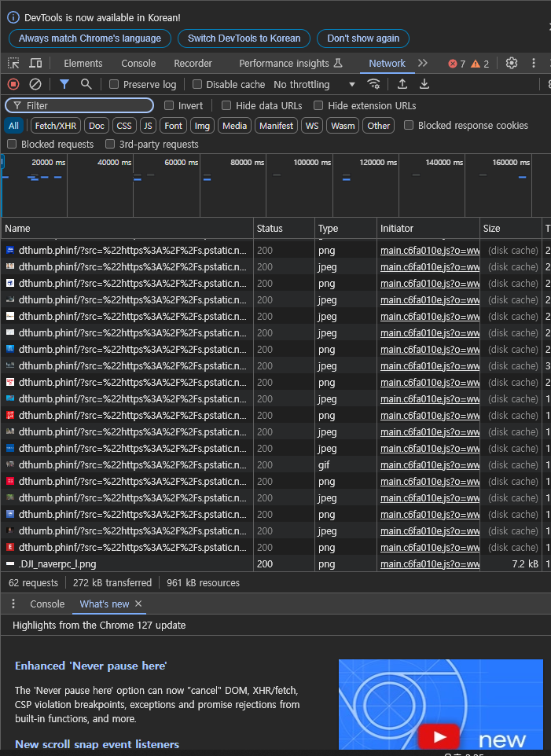Screen dimensions: 551x756
Task: Filter requests by Img
Action: click(x=202, y=126)
